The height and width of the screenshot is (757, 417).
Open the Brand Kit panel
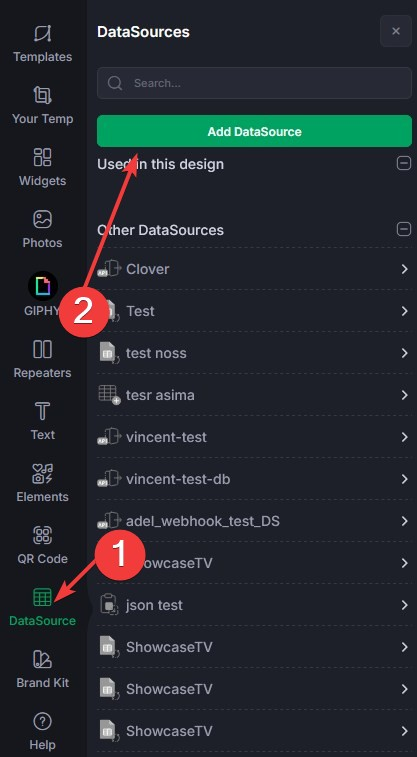tap(42, 670)
